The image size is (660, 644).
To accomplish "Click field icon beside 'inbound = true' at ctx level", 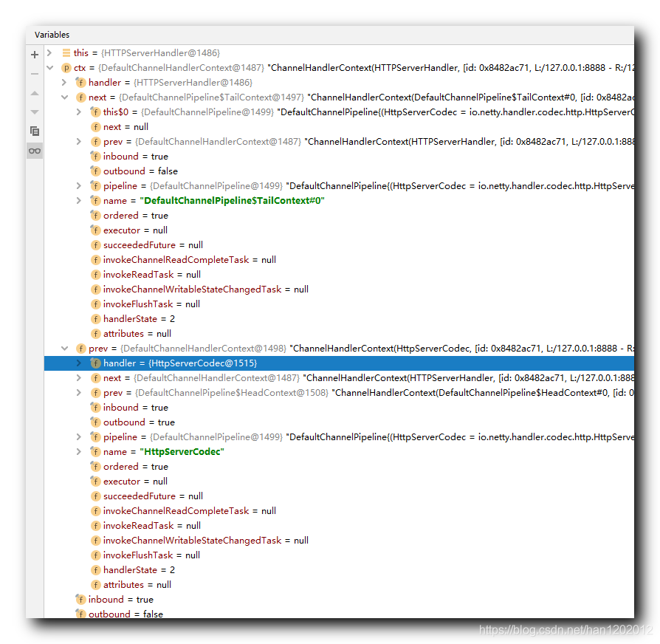I will pyautogui.click(x=80, y=599).
